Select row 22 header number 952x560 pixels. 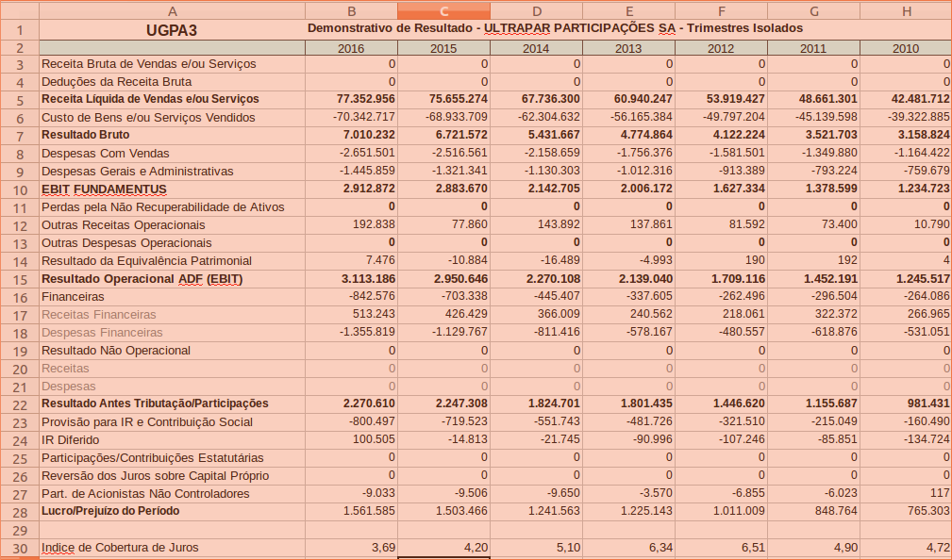[x=20, y=404]
